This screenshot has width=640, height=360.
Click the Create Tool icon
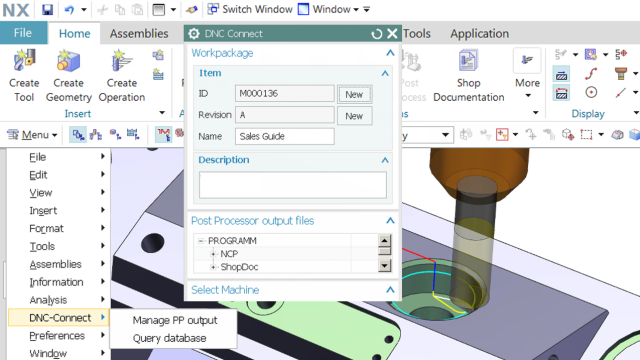[24, 60]
